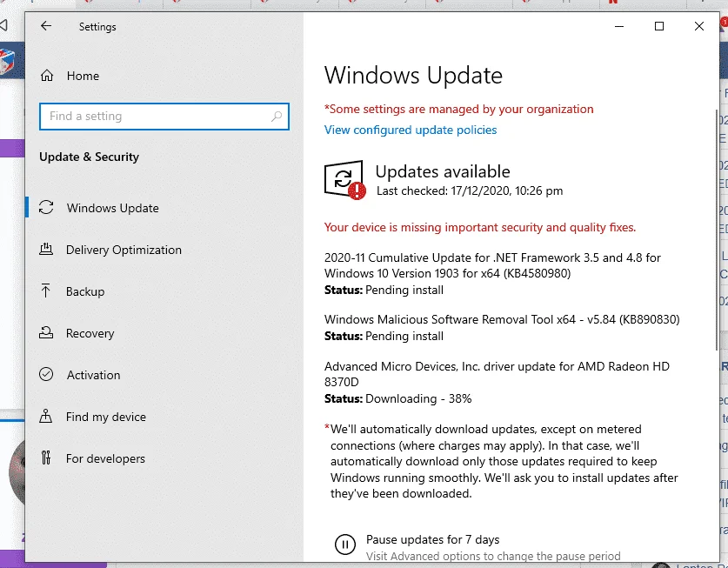Click the Activation checkmark icon

[x=46, y=374]
